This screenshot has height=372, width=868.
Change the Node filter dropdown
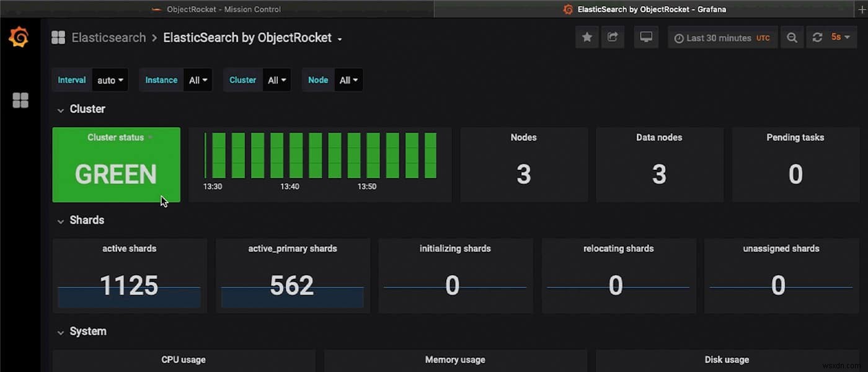tap(348, 79)
